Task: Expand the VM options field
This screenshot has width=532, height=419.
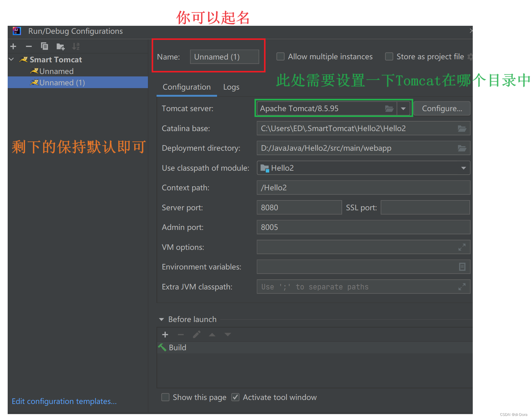Action: coord(462,247)
